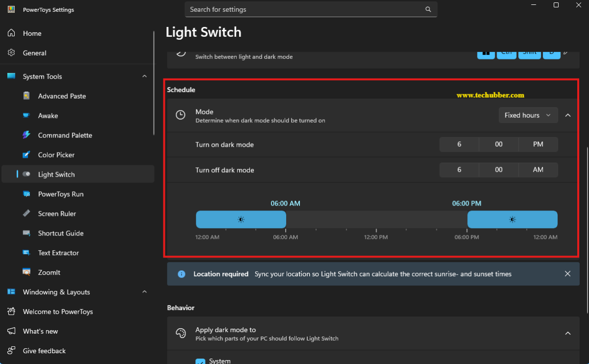This screenshot has height=364, width=589.
Task: Change turn off dark mode hour
Action: 459,170
